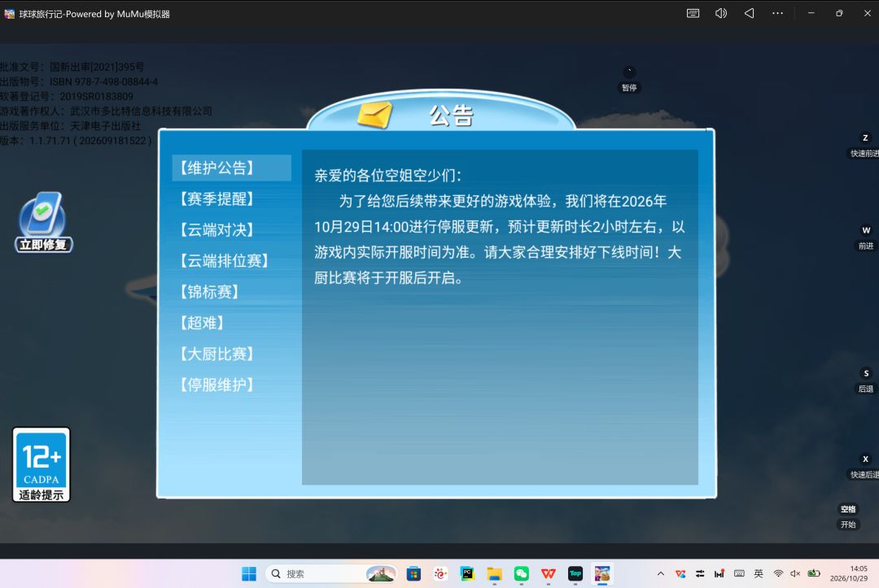
Task: Click the MuMu back triangle icon
Action: pos(749,14)
